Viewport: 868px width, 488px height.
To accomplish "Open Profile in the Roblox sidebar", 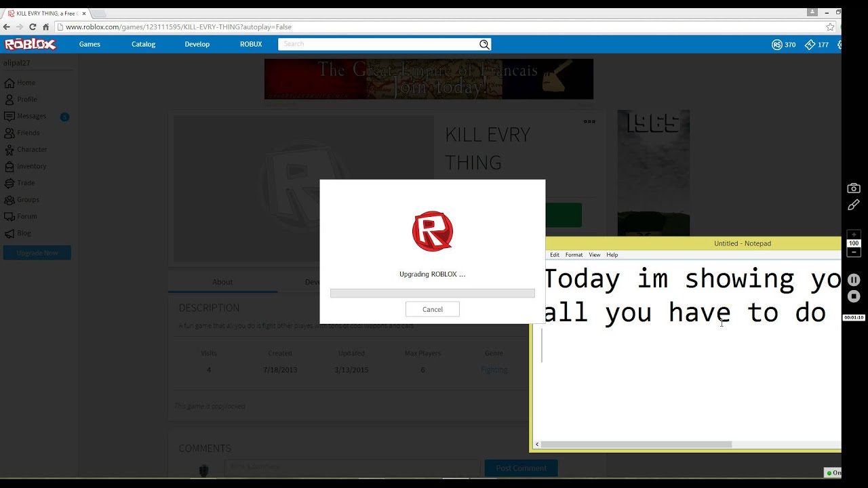I will [x=20, y=99].
